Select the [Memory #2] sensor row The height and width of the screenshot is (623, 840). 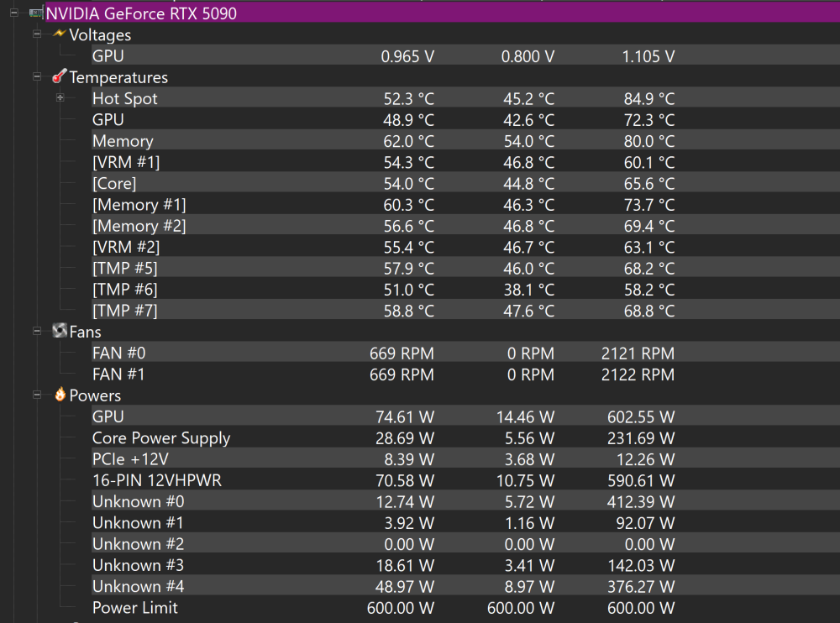465,226
